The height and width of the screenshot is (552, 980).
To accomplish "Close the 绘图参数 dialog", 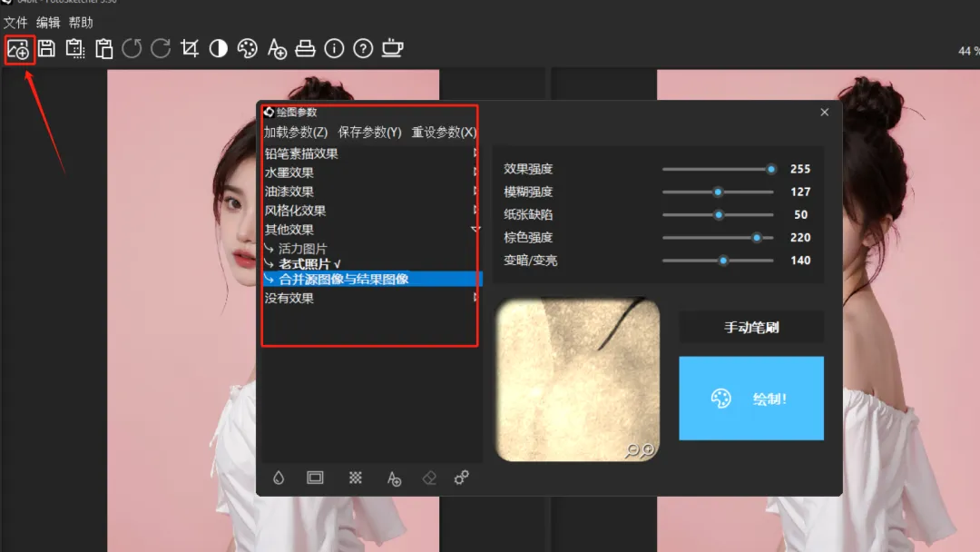I will pyautogui.click(x=824, y=112).
